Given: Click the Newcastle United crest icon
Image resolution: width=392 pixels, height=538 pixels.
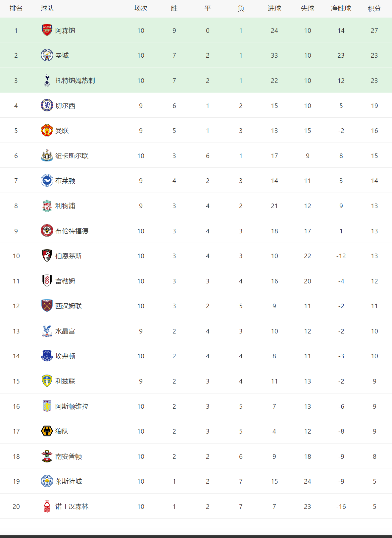Looking at the screenshot, I should point(47,155).
